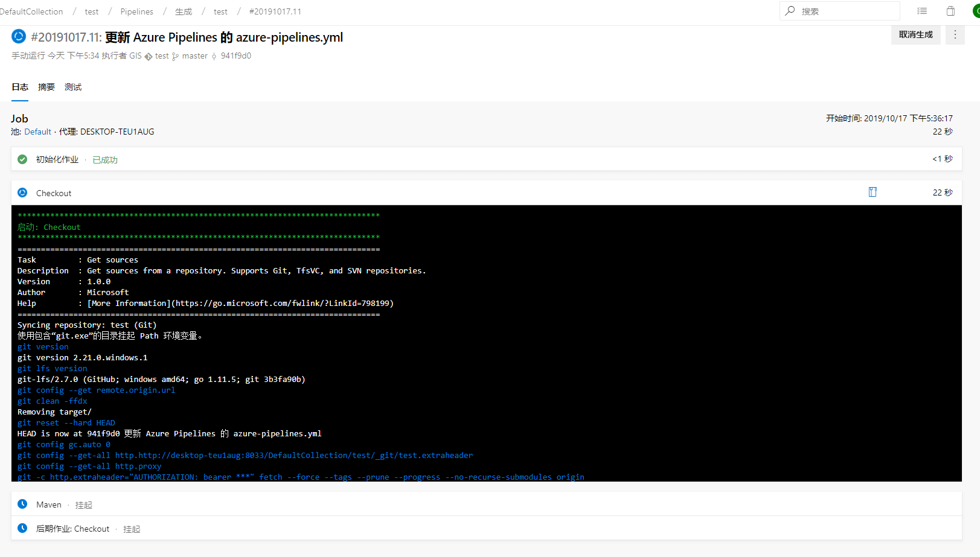Switch to the 摘要 tab

[46, 87]
